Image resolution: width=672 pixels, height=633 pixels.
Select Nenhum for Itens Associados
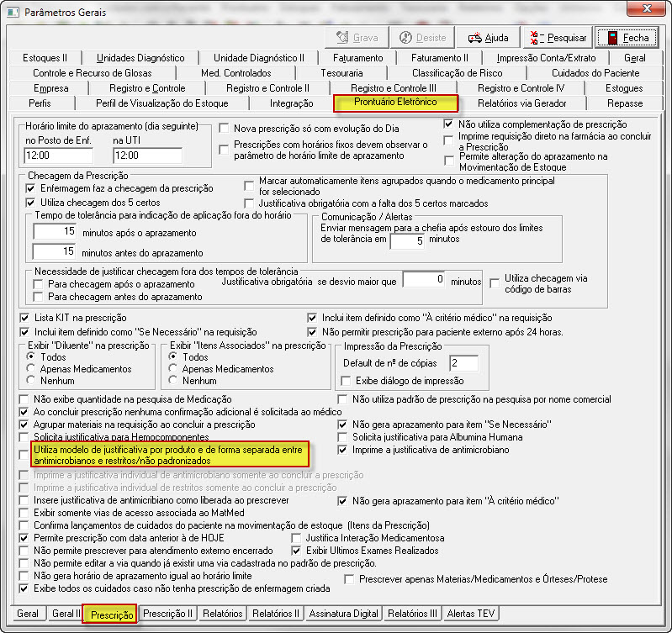[173, 380]
